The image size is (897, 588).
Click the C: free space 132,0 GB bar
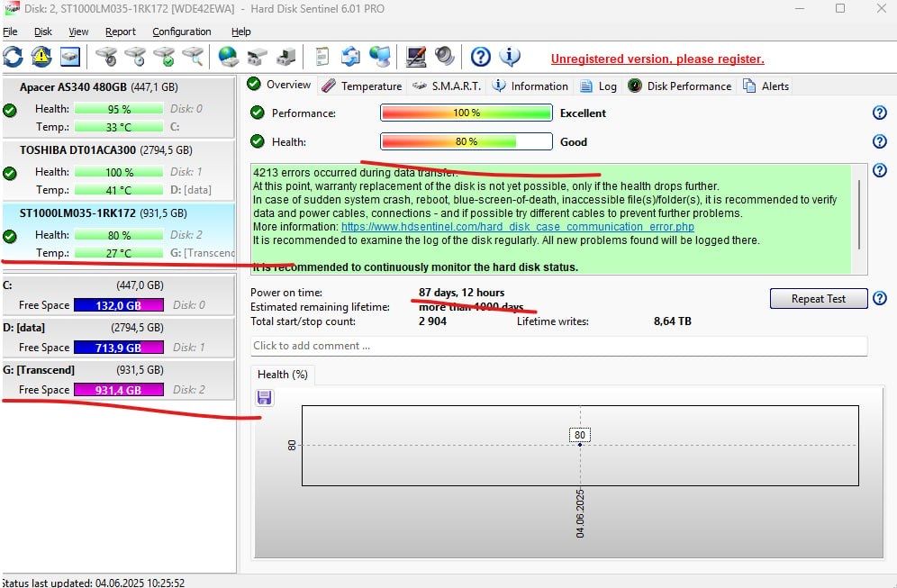(118, 305)
